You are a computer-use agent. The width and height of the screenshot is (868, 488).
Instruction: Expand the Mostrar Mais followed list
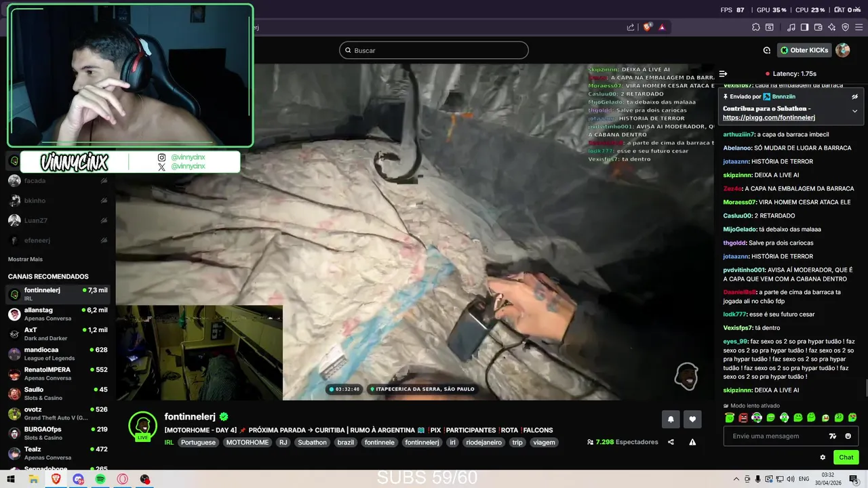(25, 259)
